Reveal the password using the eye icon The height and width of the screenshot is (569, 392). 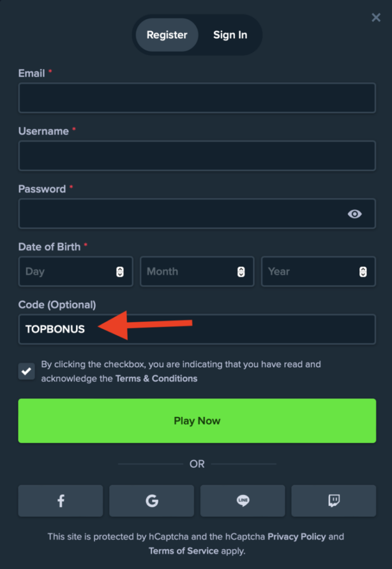355,214
